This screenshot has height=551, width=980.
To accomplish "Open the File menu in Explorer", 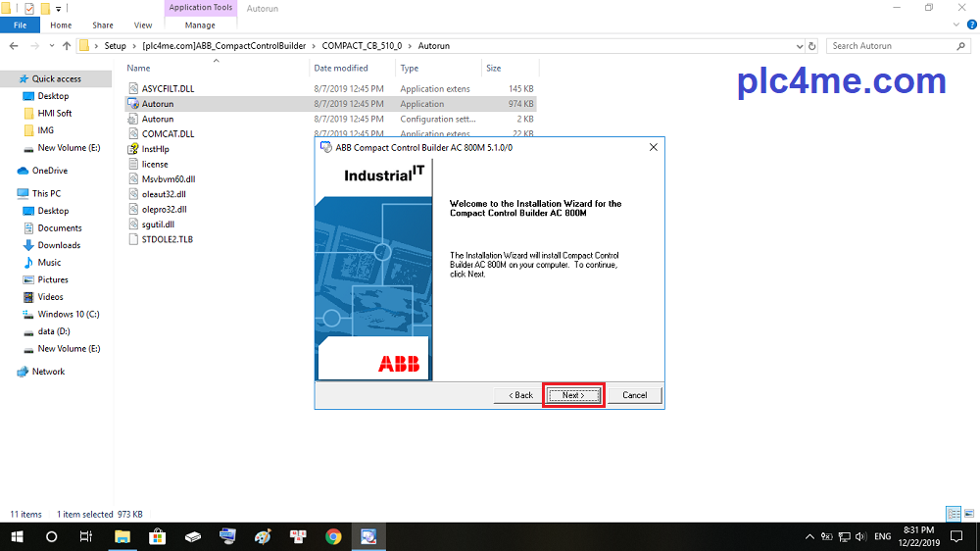I will (20, 25).
